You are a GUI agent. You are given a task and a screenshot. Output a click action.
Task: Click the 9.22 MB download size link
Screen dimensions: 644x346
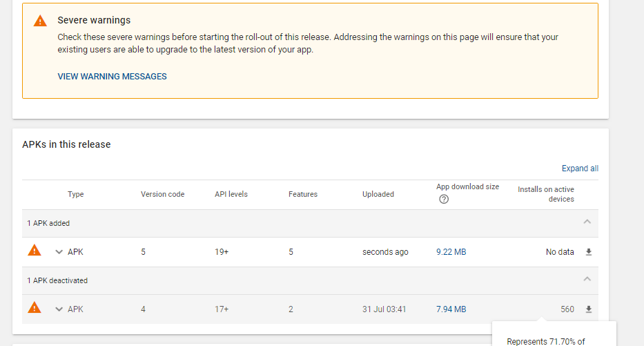click(451, 252)
